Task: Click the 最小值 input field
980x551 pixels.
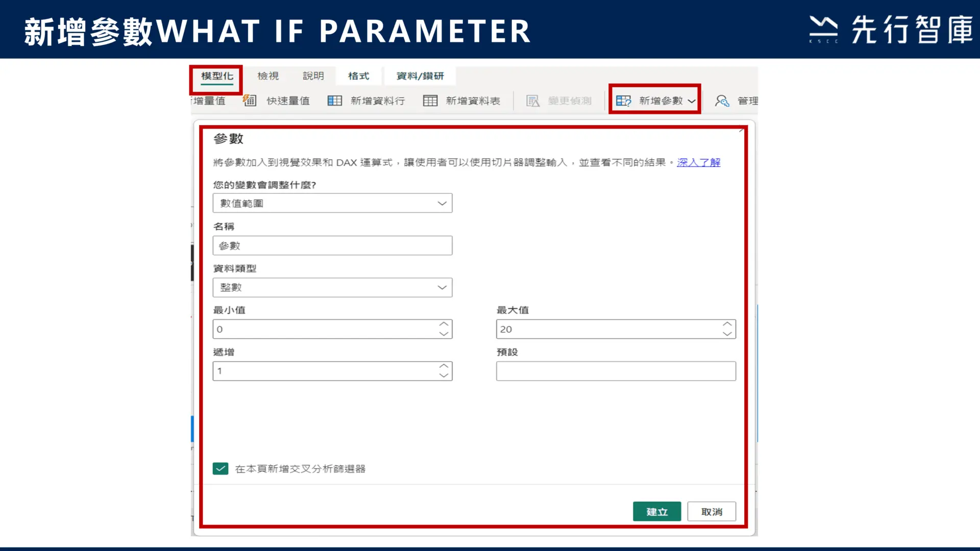Action: [x=332, y=329]
